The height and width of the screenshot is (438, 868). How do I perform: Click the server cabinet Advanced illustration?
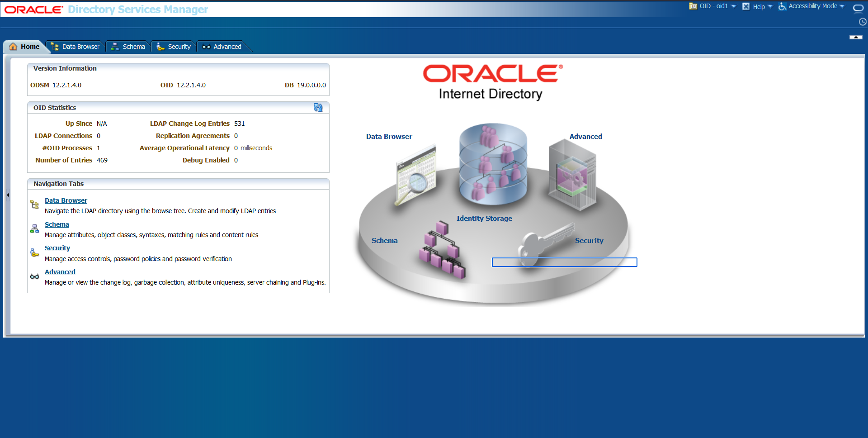tap(572, 175)
